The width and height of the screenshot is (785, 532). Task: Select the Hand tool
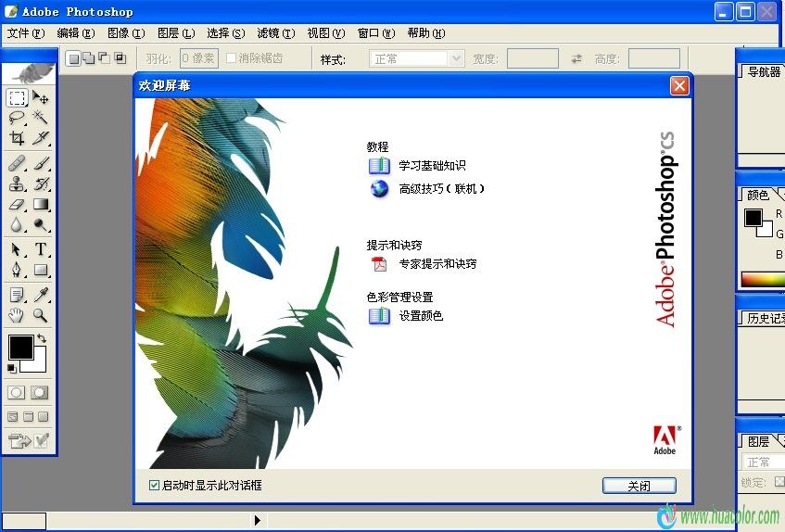pyautogui.click(x=17, y=315)
